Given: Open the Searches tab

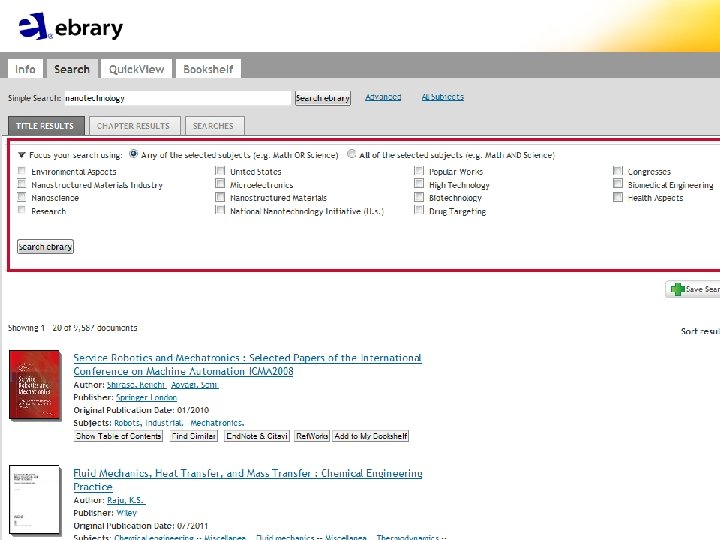Looking at the screenshot, I should coord(214,126).
